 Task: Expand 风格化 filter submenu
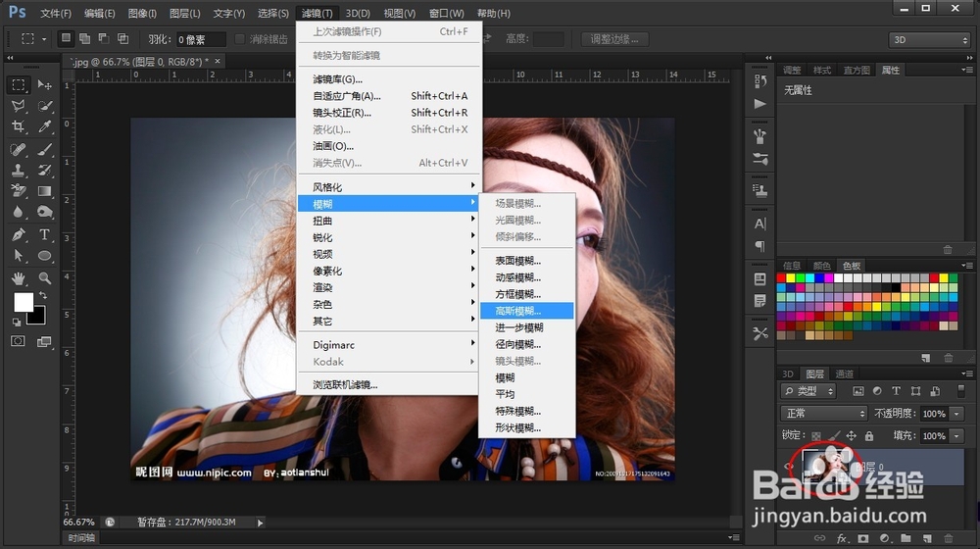[389, 187]
